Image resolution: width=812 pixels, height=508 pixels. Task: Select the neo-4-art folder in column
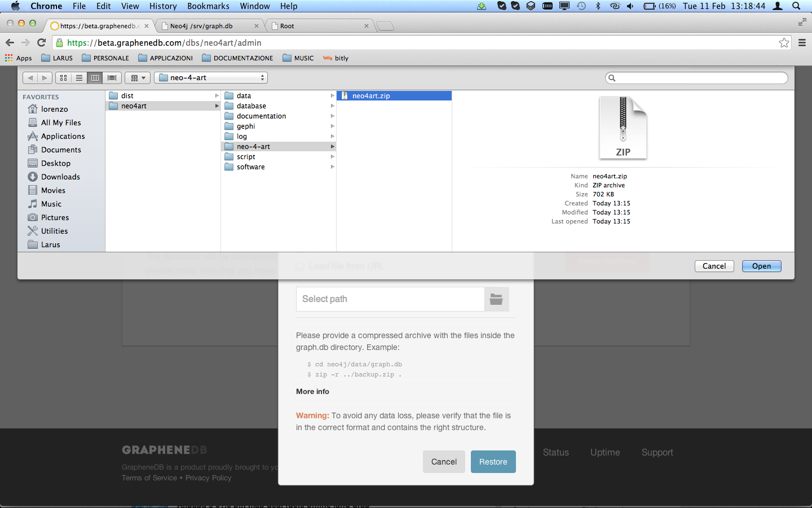pyautogui.click(x=279, y=147)
